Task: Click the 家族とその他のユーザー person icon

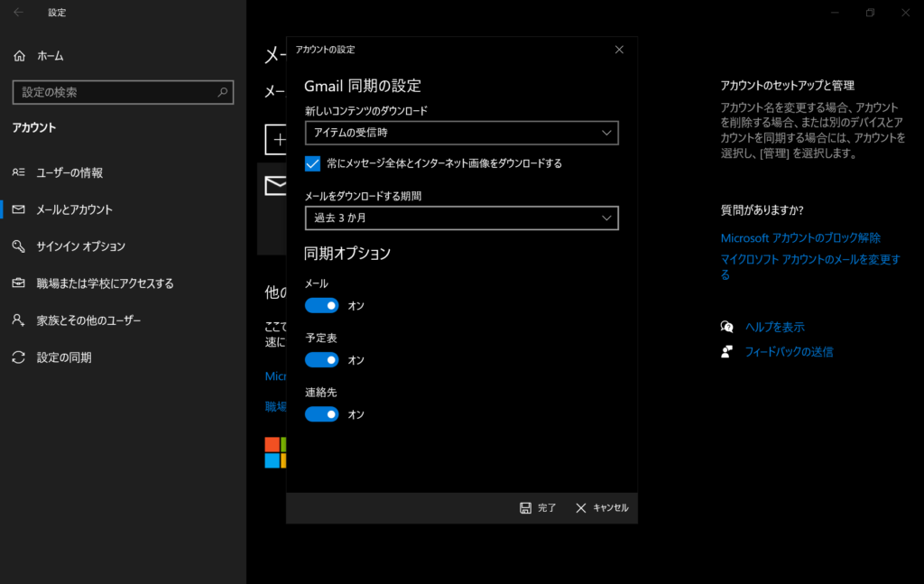Action: pyautogui.click(x=19, y=320)
